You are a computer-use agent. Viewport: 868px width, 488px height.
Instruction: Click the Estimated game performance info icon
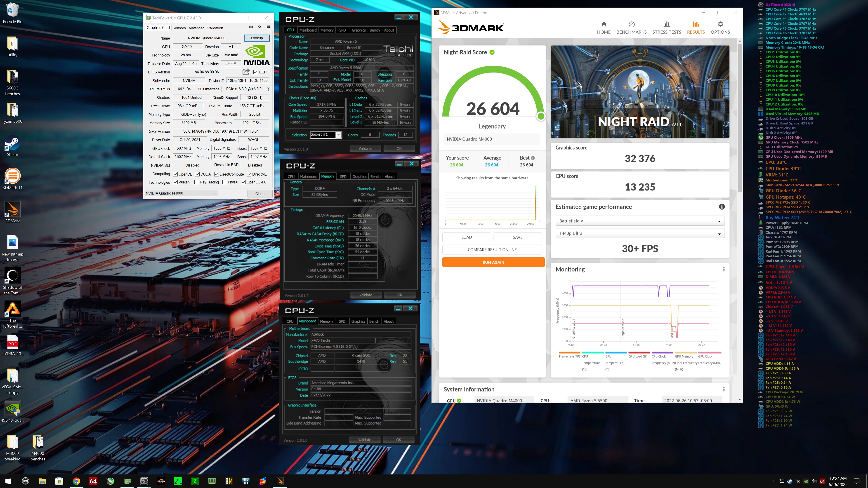pyautogui.click(x=722, y=207)
